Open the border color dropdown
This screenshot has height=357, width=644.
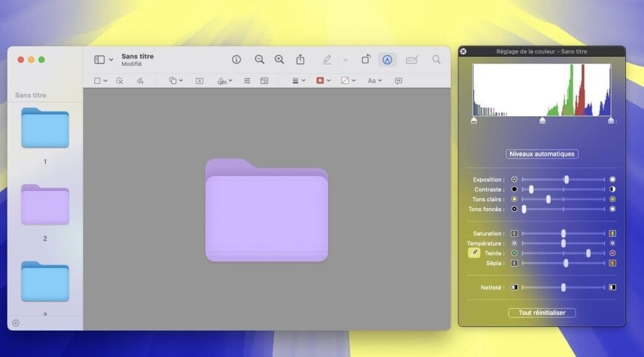coord(323,80)
